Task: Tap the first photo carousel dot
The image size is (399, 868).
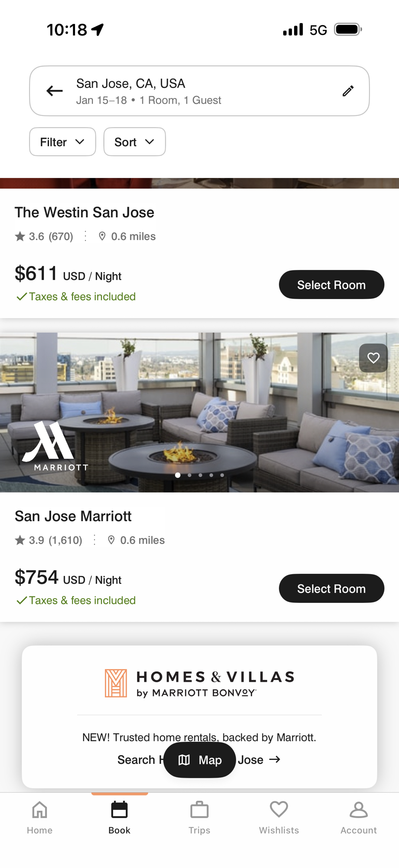Action: [x=178, y=475]
